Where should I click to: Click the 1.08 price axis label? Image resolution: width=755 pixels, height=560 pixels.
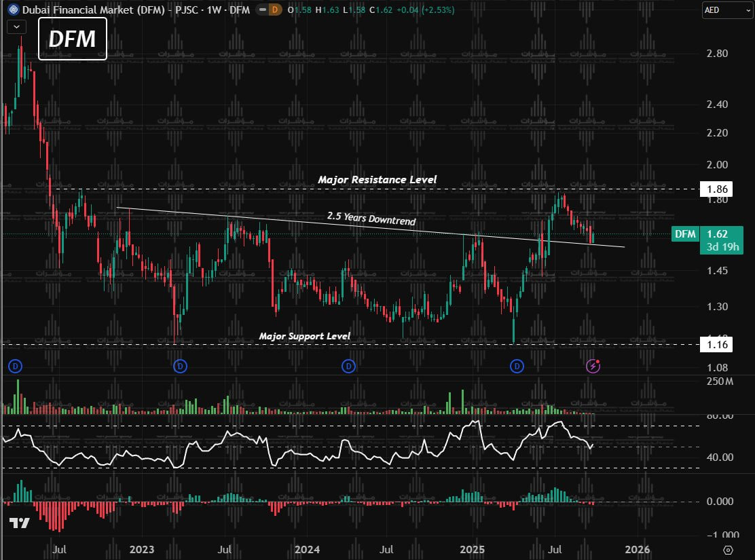717,368
